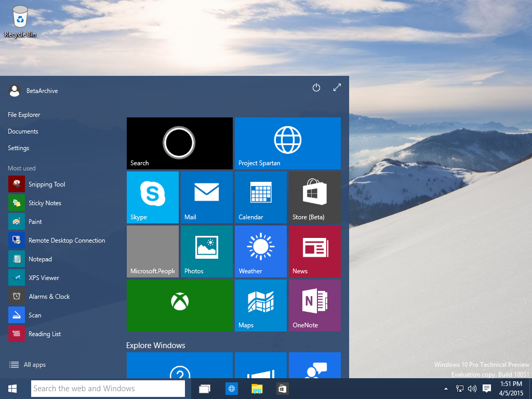Open the Xbox tile
Viewport: 532px width, 399px height.
tap(179, 305)
